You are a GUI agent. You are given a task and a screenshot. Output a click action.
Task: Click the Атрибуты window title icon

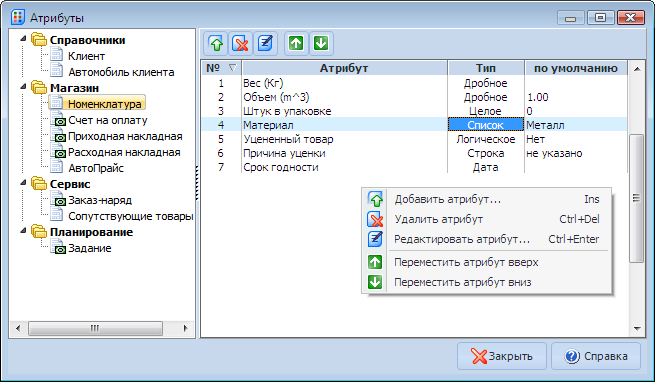18,17
